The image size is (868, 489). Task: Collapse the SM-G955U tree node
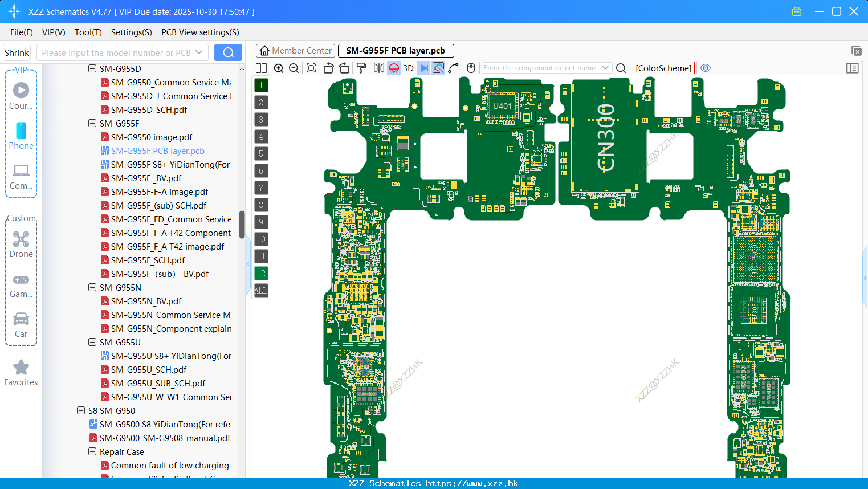tap(92, 342)
